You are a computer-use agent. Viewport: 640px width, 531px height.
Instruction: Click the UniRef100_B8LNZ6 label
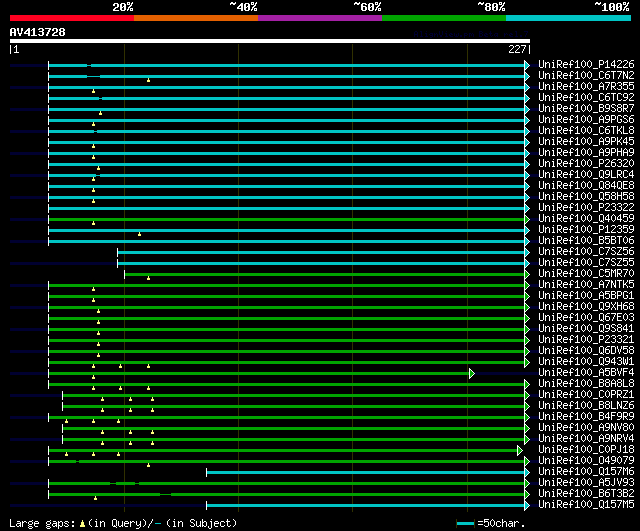pyautogui.click(x=586, y=406)
